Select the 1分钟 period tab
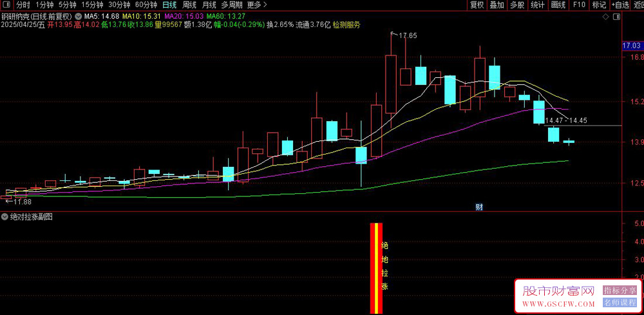This screenshot has width=644, height=315. click(44, 5)
